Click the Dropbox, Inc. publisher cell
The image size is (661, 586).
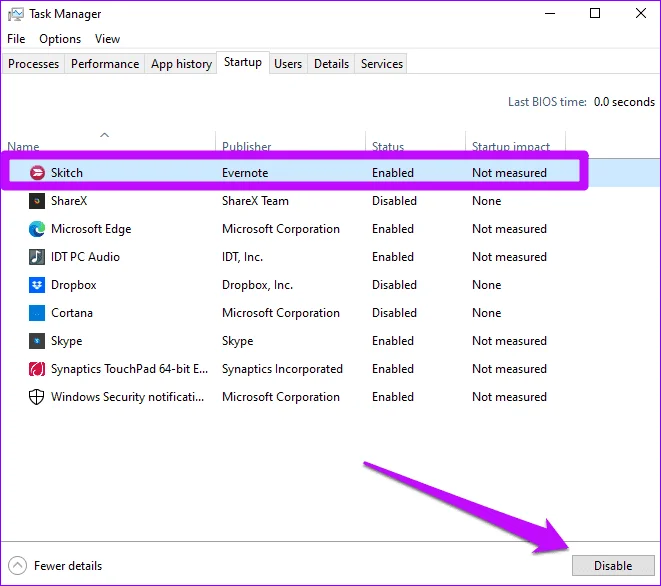coord(258,285)
